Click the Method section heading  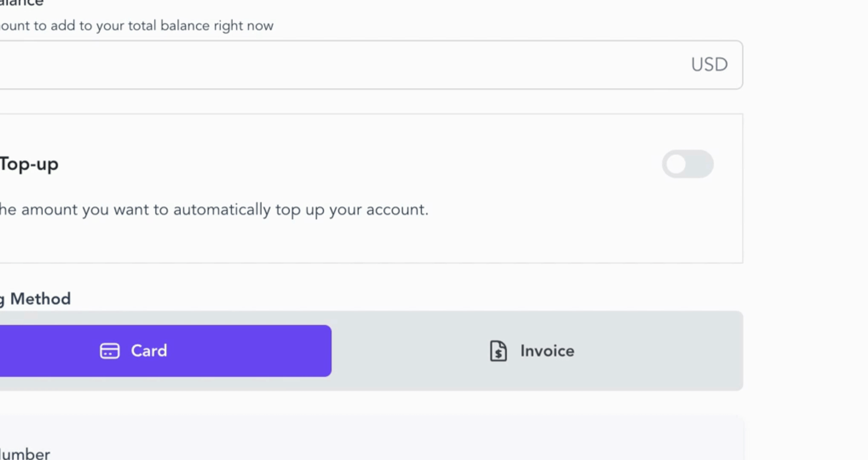pyautogui.click(x=40, y=299)
